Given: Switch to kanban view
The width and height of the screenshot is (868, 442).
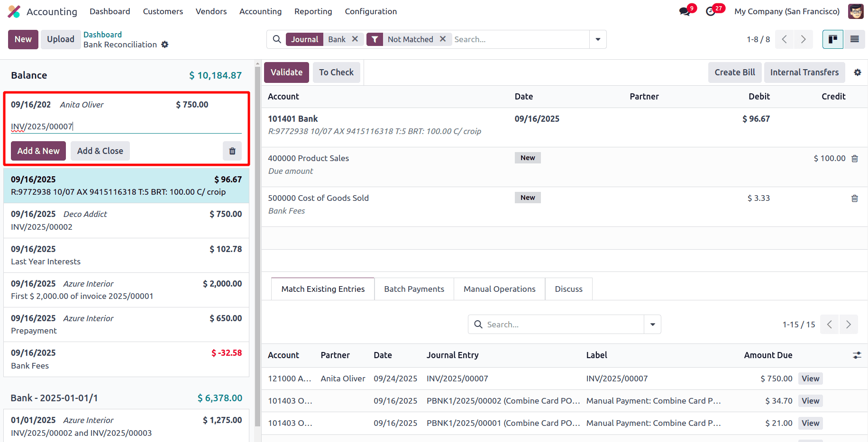Looking at the screenshot, I should 832,39.
